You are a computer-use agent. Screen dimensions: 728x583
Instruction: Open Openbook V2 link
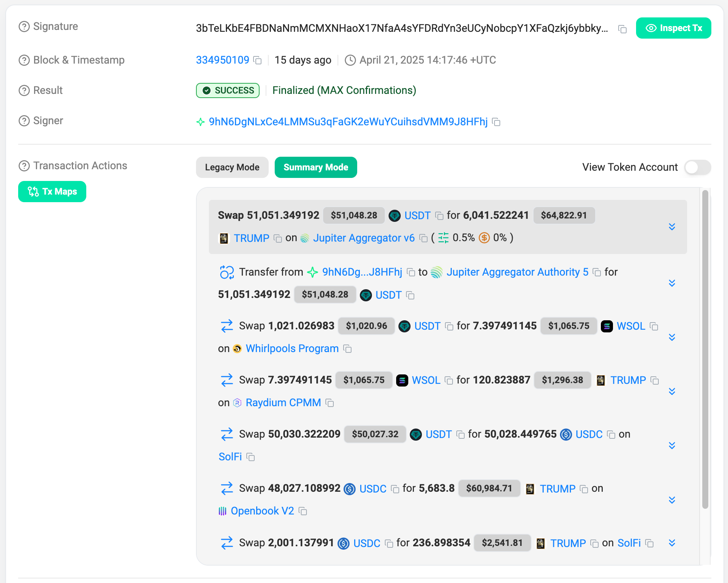tap(262, 511)
